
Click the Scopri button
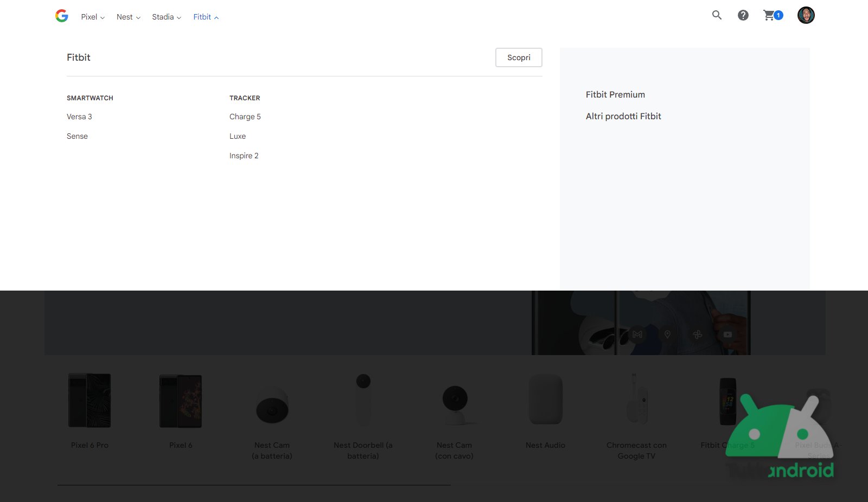pos(519,57)
